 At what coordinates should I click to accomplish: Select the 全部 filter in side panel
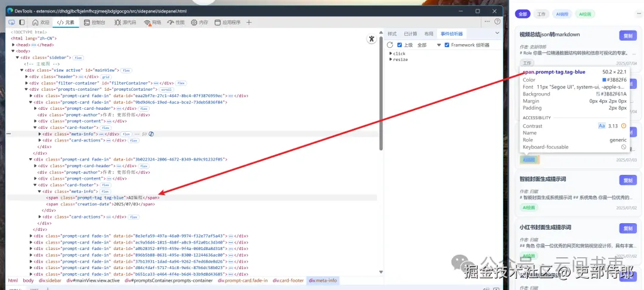tap(522, 14)
